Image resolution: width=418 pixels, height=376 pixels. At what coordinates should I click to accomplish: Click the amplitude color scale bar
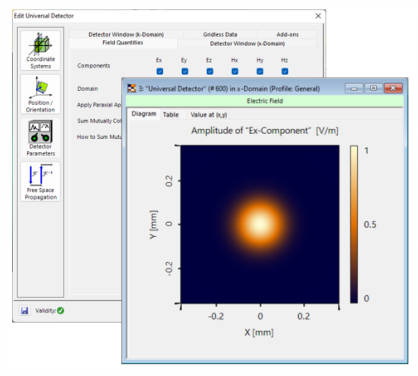point(354,224)
